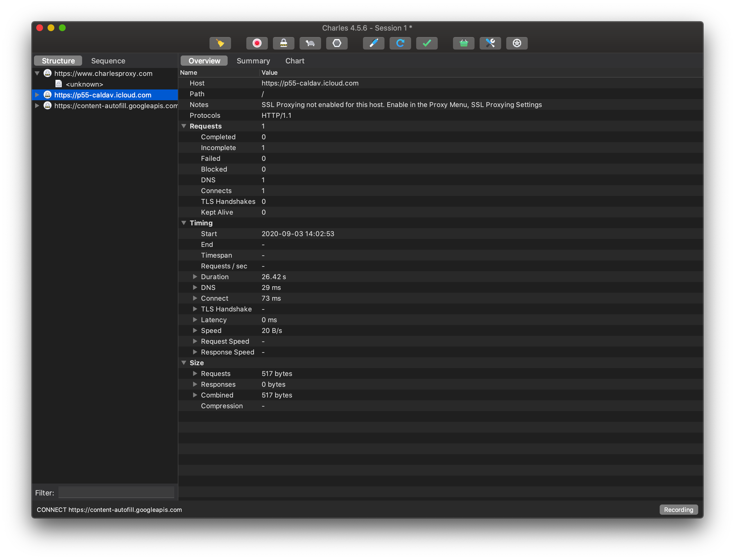Click the locked document icon beside <unknown>
Image resolution: width=735 pixels, height=560 pixels.
[x=59, y=84]
